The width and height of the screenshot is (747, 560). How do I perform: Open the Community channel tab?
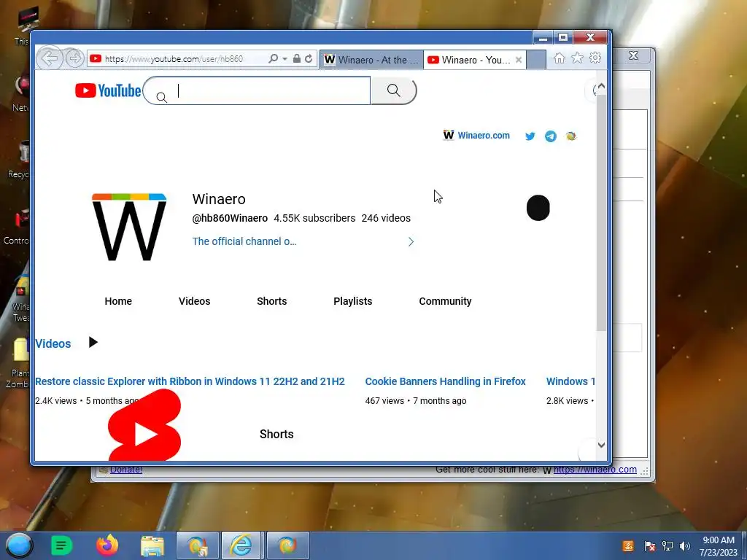(445, 301)
